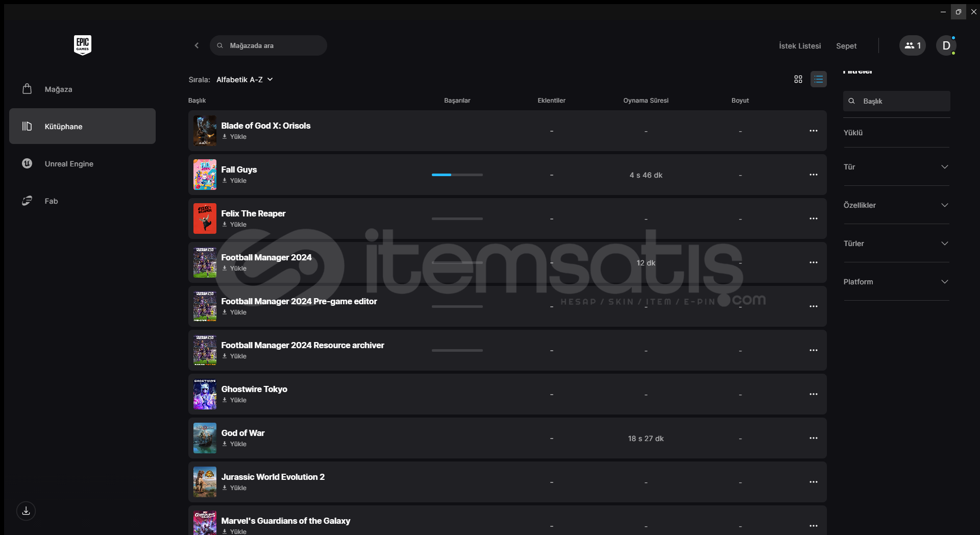This screenshot has height=535, width=980.
Task: Click the Felix The Reaper achievements progress bar
Action: [x=457, y=218]
